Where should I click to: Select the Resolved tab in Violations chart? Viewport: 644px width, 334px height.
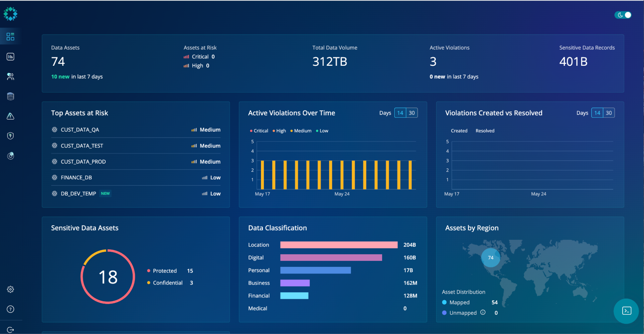coord(485,131)
